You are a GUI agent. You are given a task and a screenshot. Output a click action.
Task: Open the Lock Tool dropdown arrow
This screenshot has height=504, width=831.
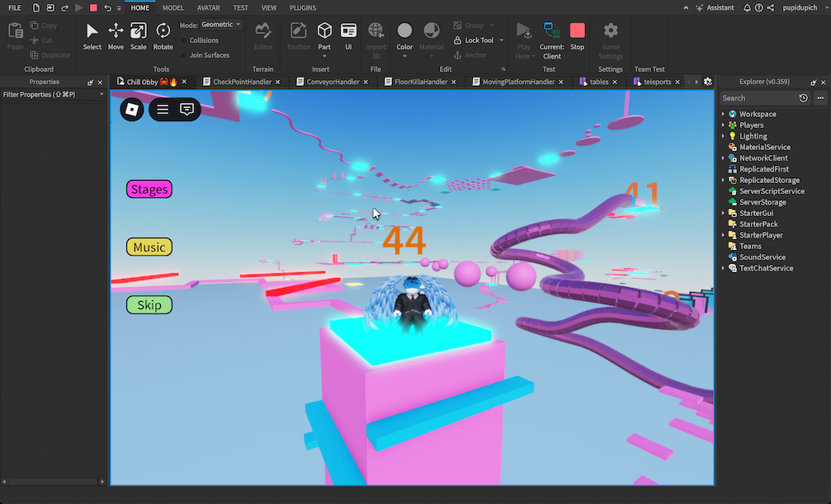click(x=502, y=40)
